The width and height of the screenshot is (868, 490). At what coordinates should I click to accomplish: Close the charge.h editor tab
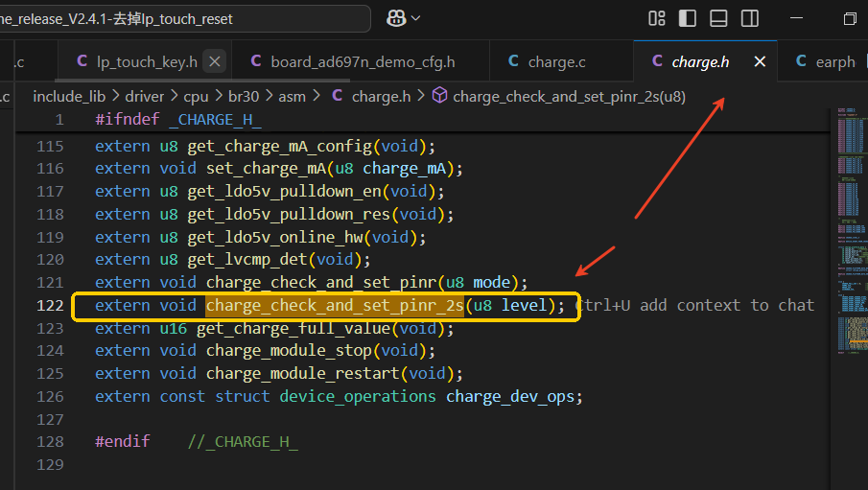760,61
